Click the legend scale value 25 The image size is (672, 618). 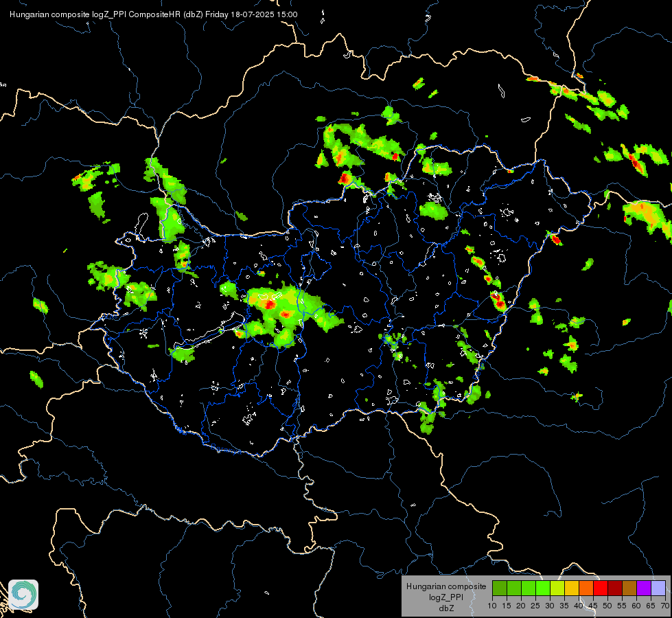pyautogui.click(x=535, y=606)
